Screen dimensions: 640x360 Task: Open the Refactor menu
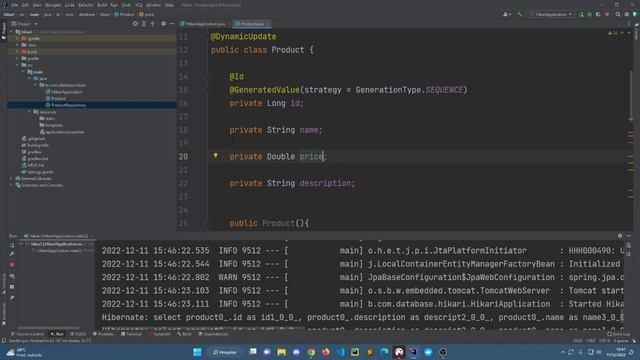pyautogui.click(x=86, y=5)
